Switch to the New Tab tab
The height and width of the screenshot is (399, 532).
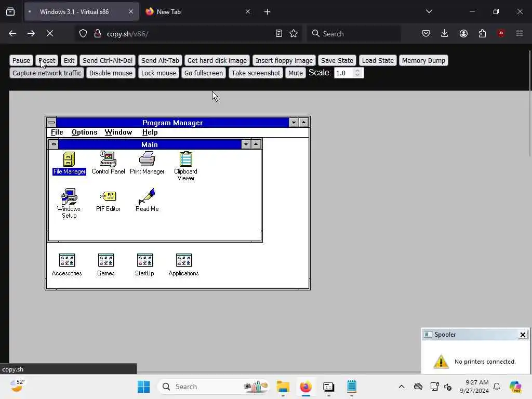198,12
